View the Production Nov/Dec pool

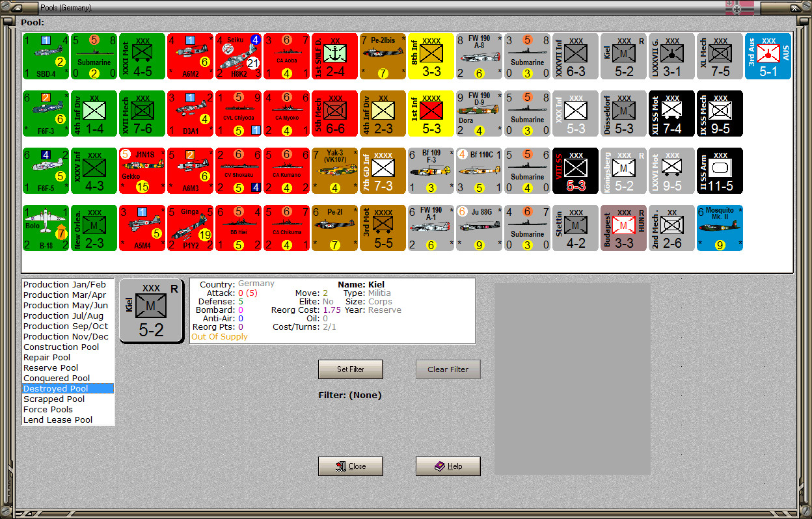click(68, 337)
